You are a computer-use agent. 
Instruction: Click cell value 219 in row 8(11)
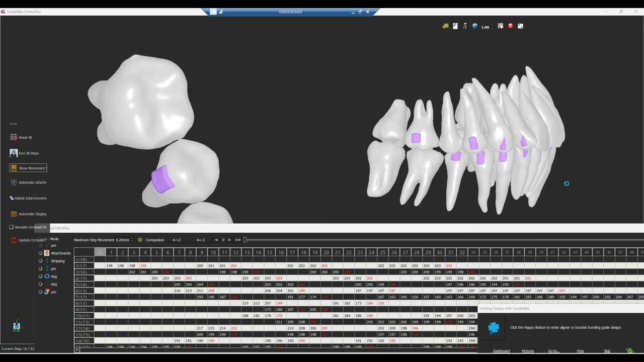click(245, 303)
